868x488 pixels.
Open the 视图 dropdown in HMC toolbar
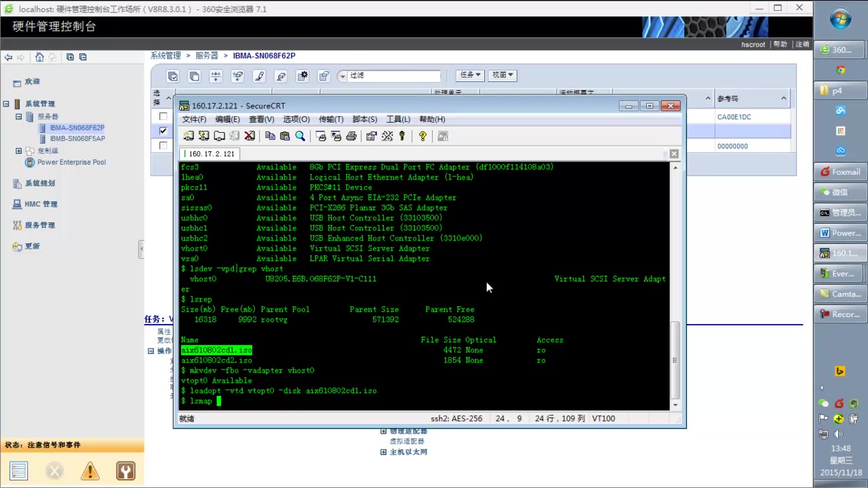pyautogui.click(x=502, y=75)
